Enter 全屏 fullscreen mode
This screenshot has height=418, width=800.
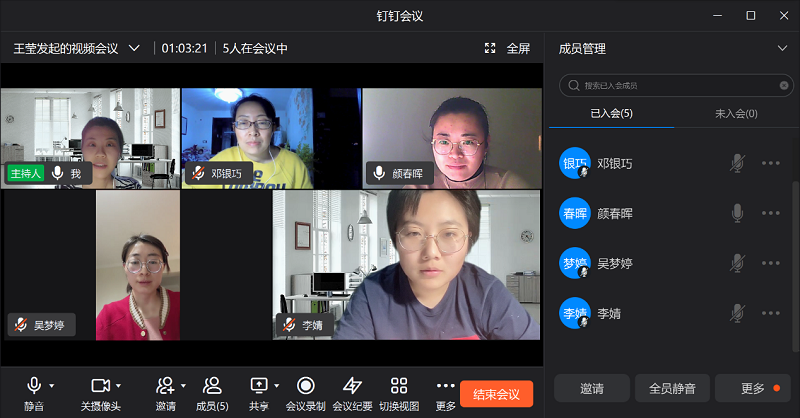coord(507,48)
